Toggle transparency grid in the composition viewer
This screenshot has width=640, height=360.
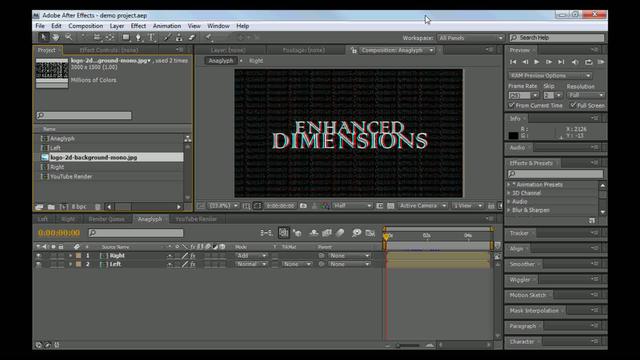click(x=391, y=206)
